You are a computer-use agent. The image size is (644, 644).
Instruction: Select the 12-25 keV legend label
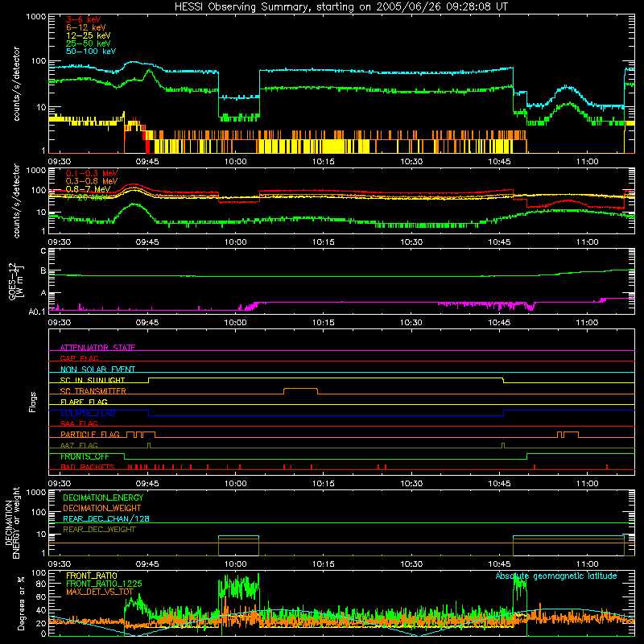[x=89, y=35]
